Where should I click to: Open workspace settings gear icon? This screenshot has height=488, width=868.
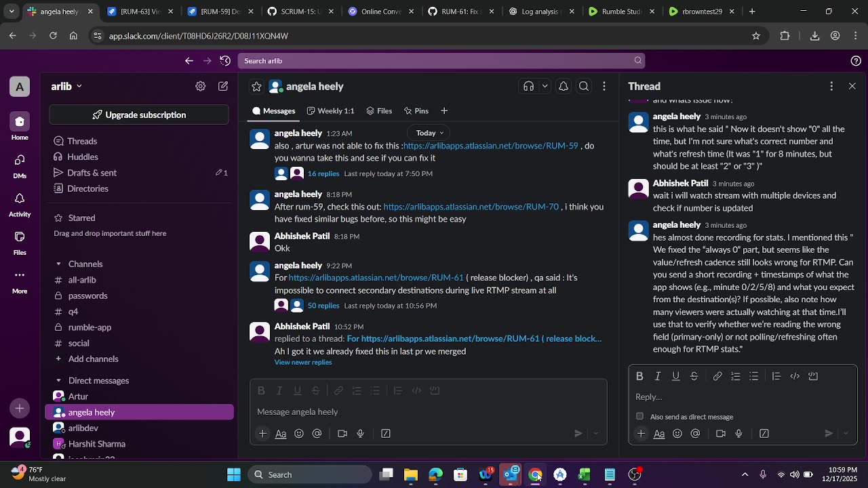tap(200, 86)
